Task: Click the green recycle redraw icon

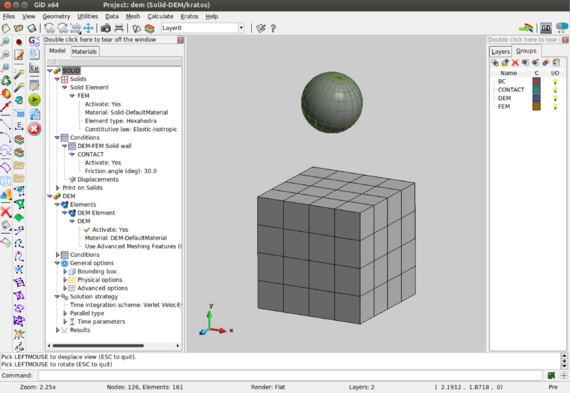Action: [5, 80]
